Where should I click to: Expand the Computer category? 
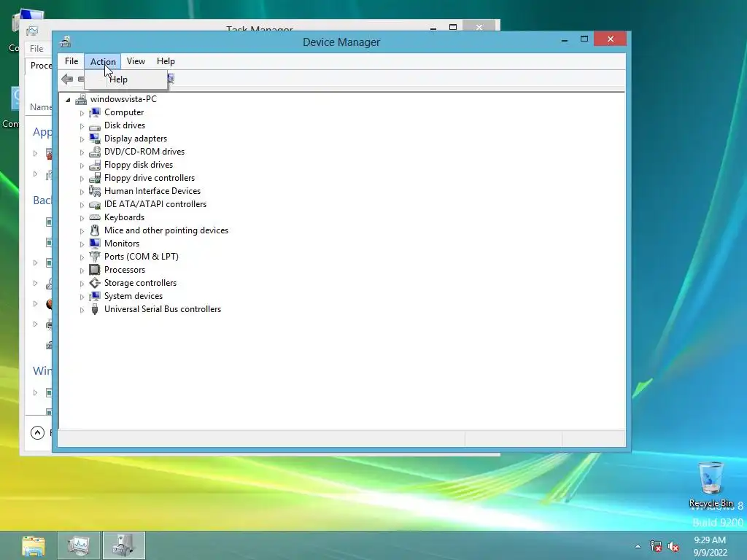[82, 113]
